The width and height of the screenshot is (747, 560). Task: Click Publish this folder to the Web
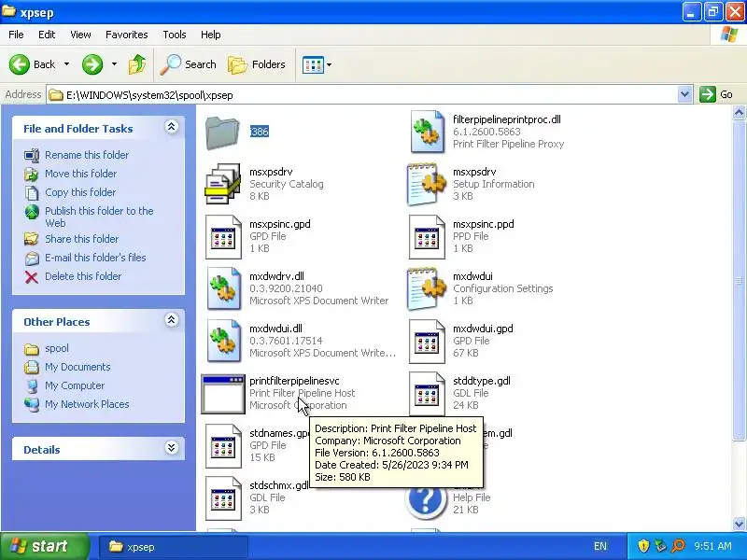[x=99, y=217]
